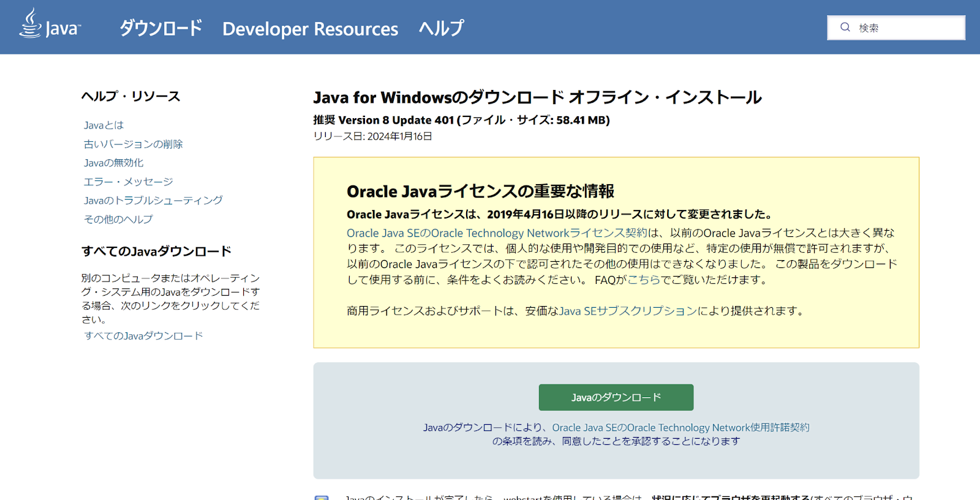The image size is (980, 500).
Task: Click the リリース日: 2024年1月16日 text
Action: pyautogui.click(x=373, y=136)
